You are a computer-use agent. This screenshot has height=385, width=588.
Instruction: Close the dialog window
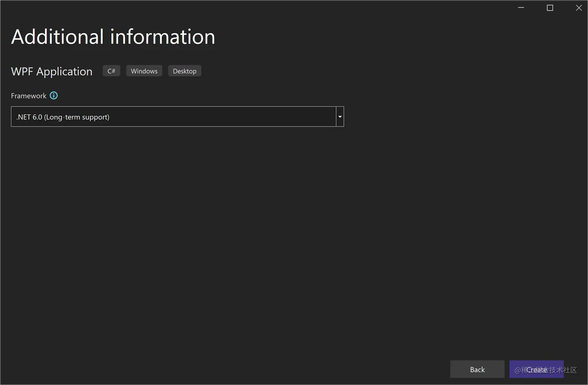coord(579,8)
